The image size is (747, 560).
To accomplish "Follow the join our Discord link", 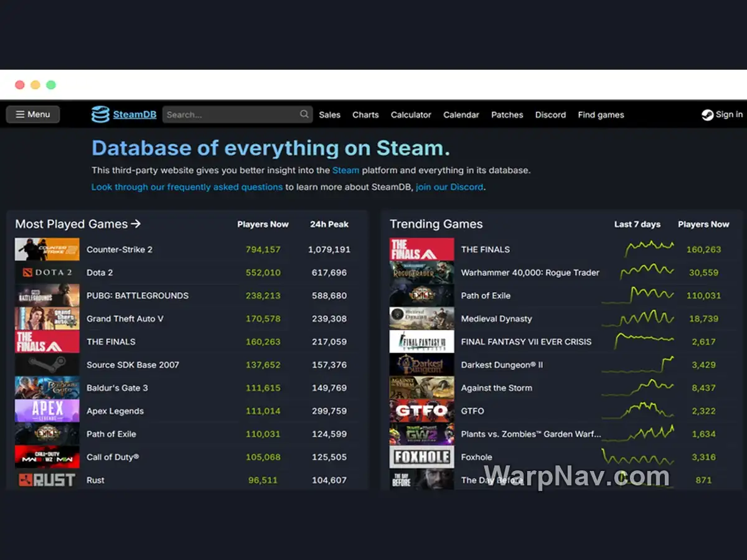I will [x=449, y=187].
